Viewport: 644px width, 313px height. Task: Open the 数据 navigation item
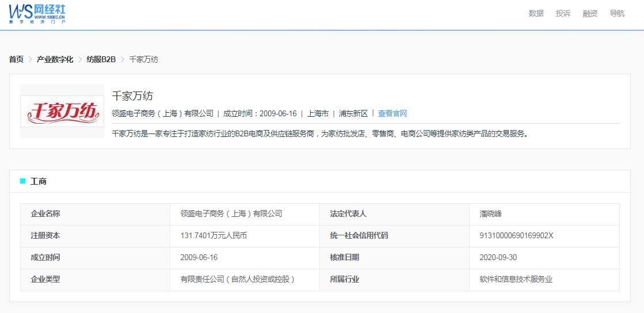(536, 13)
